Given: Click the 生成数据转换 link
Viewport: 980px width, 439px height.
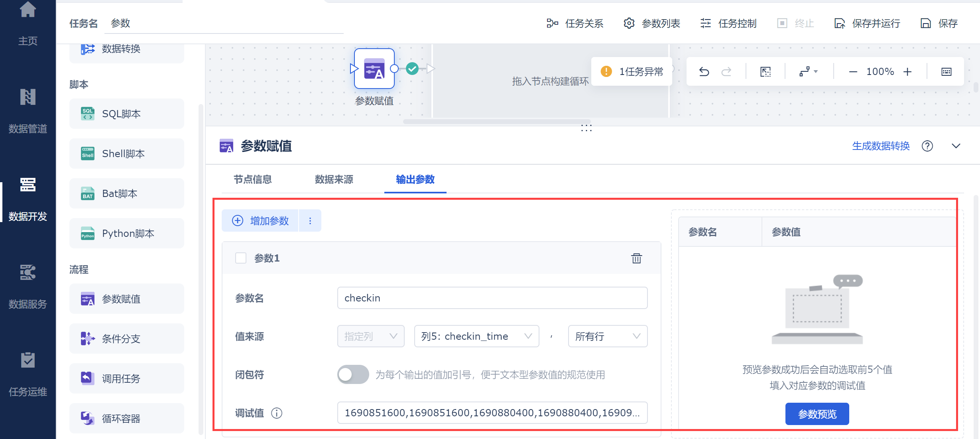Looking at the screenshot, I should pos(881,146).
